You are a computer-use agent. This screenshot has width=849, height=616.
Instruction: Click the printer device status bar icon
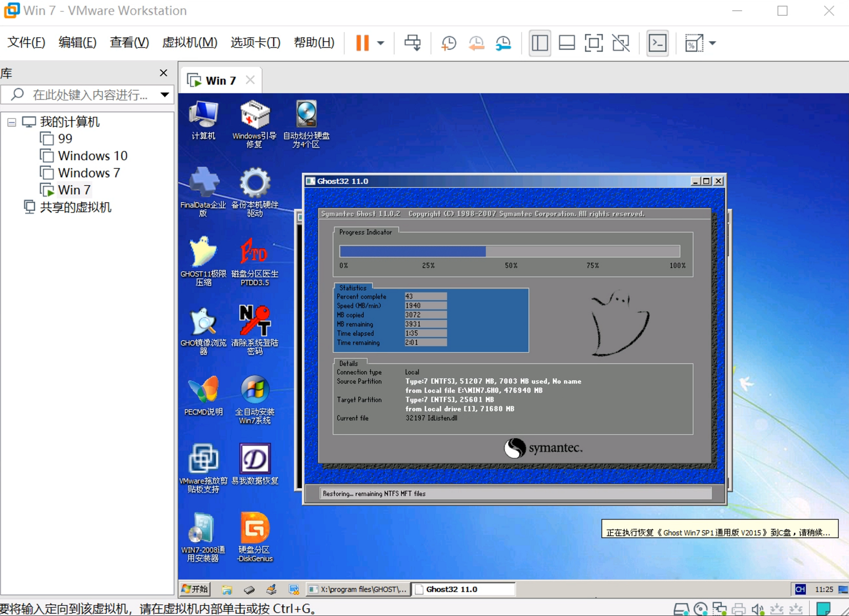[x=739, y=609]
